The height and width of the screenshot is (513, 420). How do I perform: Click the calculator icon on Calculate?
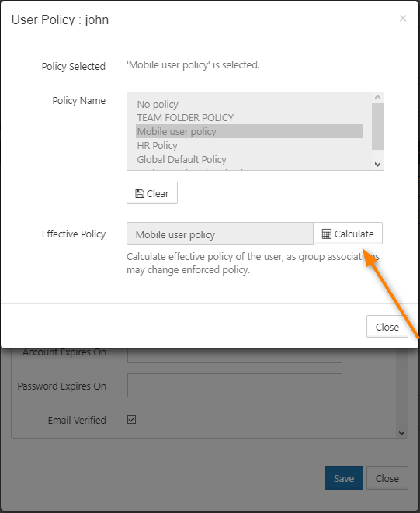tap(326, 234)
